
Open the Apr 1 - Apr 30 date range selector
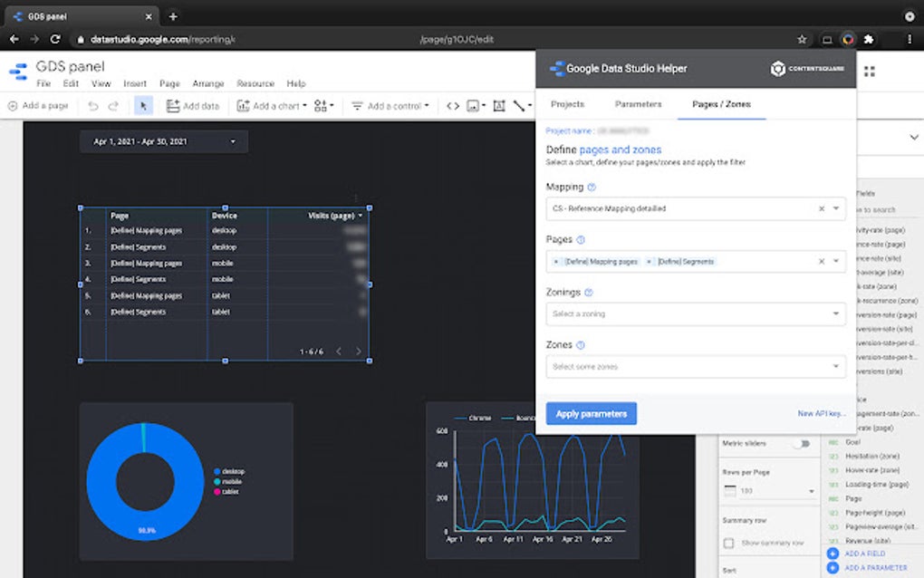coord(163,141)
